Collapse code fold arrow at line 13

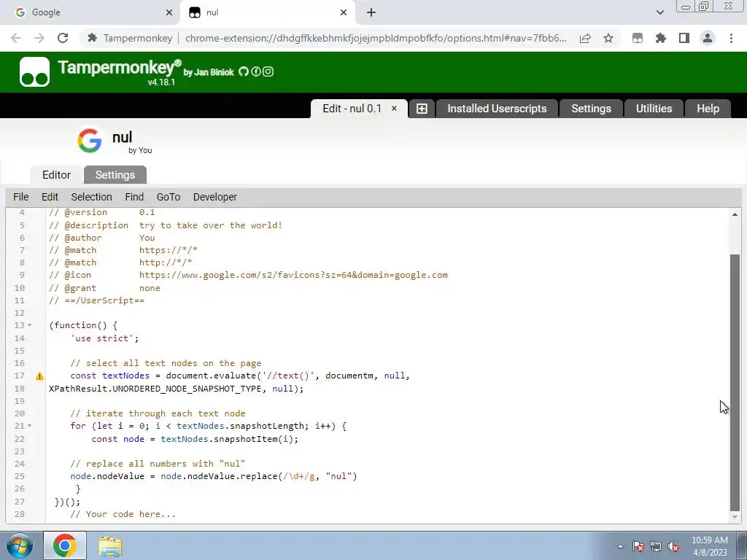29,325
